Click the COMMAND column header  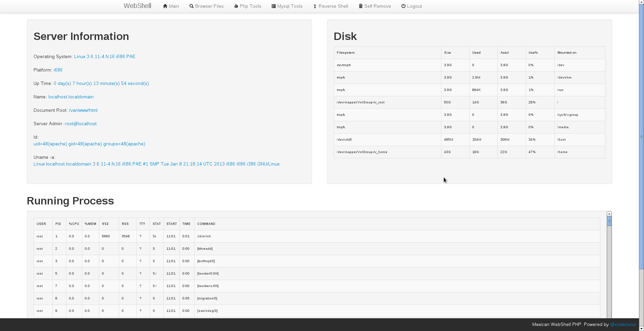206,224
